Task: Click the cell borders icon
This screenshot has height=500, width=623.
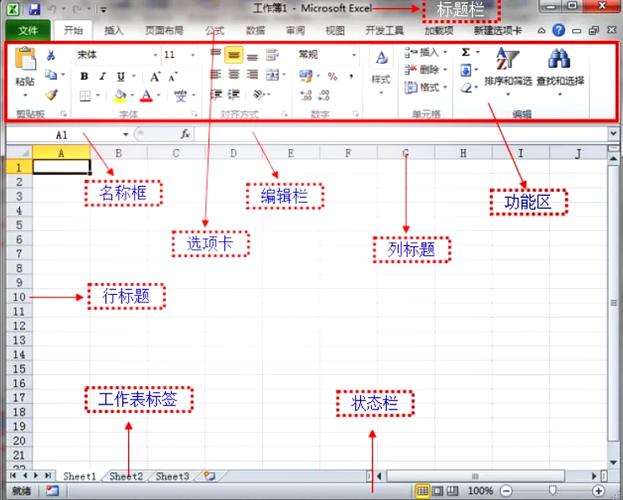Action: [85, 96]
